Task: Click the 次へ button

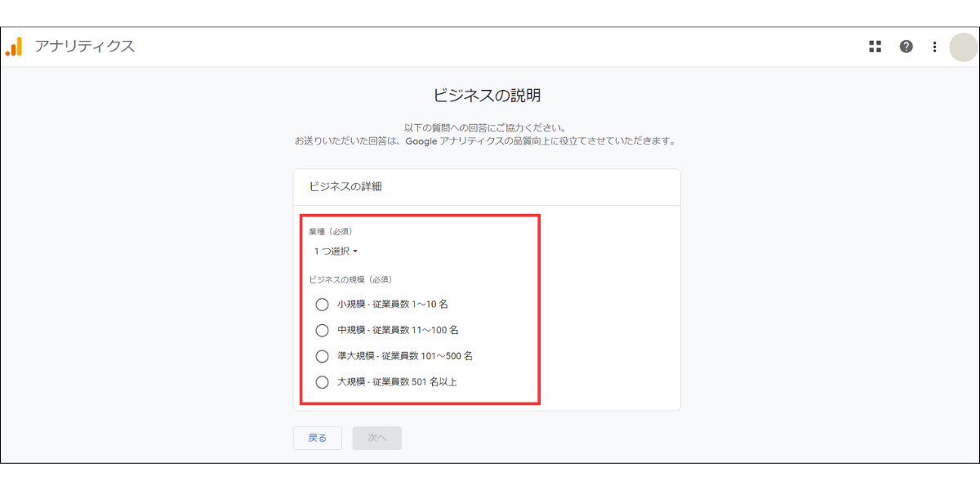Action: pos(376,438)
